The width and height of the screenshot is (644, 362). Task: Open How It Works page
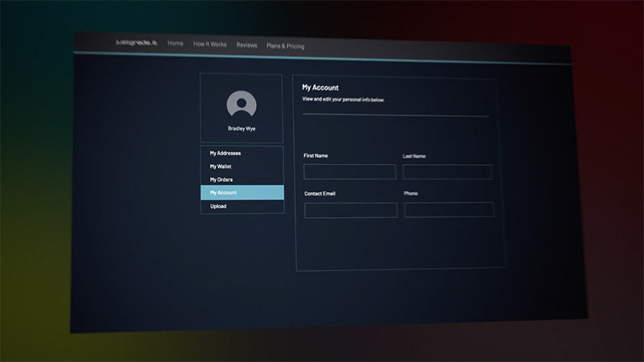(x=209, y=45)
